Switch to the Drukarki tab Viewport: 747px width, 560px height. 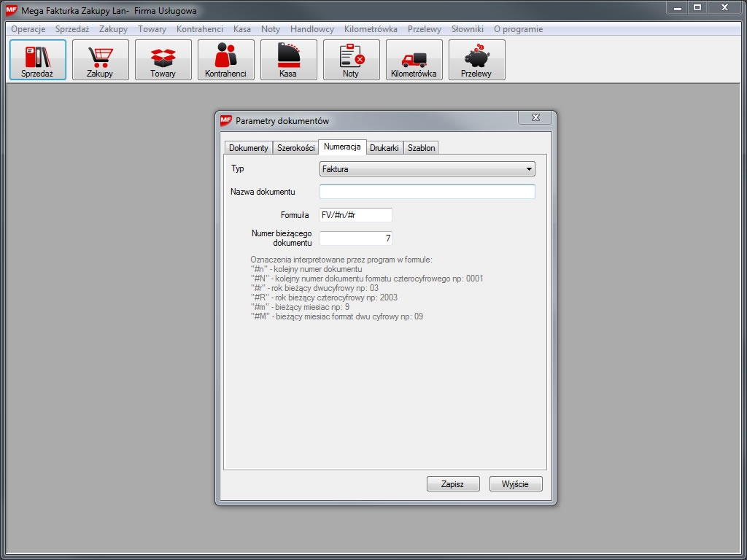coord(384,148)
